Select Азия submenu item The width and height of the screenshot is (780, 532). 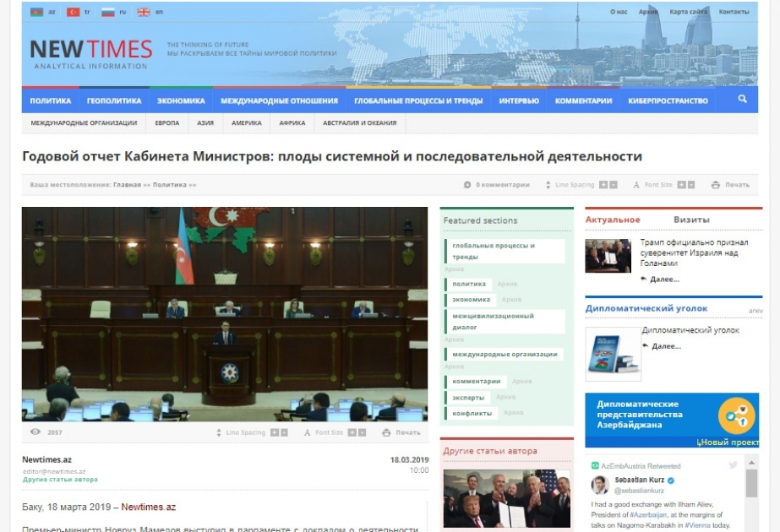[205, 122]
